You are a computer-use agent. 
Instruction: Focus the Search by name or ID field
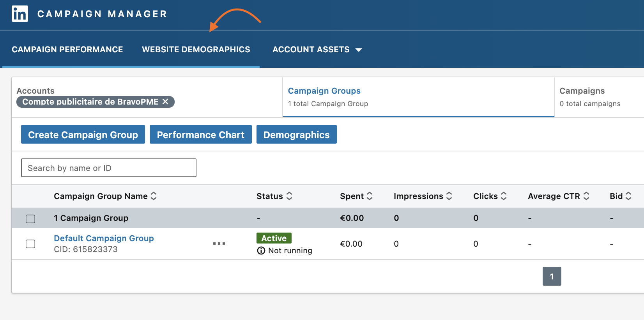tap(109, 168)
